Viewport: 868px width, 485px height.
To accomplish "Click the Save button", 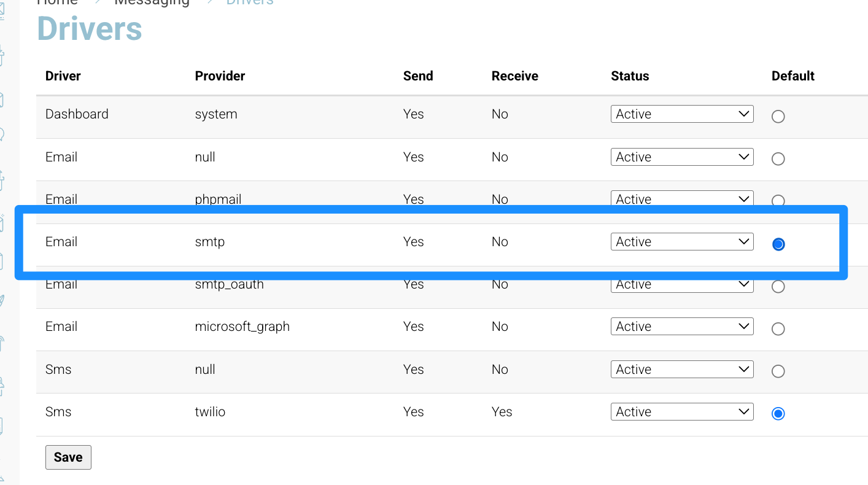I will 68,457.
